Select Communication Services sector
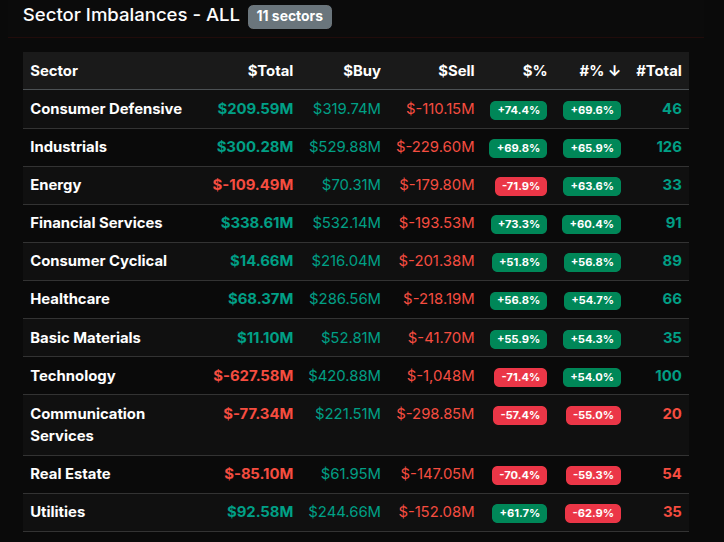This screenshot has width=724, height=542. coord(87,425)
